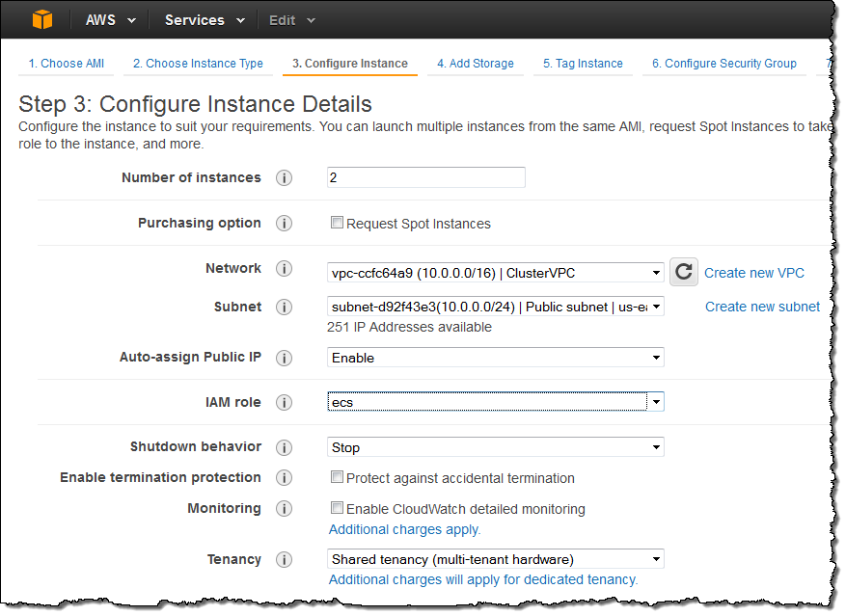This screenshot has height=616, width=846.
Task: Click info icon beside Shutdown behavior
Action: [284, 447]
